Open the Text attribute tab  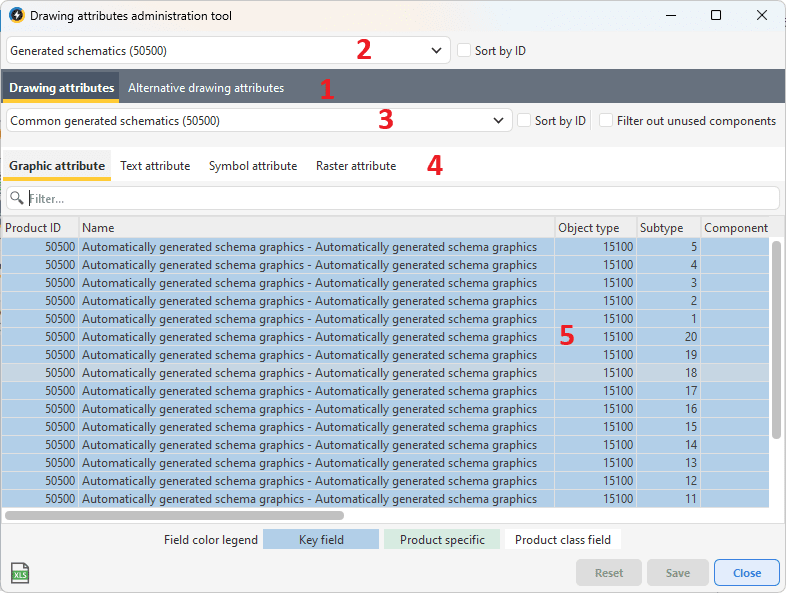[x=155, y=166]
